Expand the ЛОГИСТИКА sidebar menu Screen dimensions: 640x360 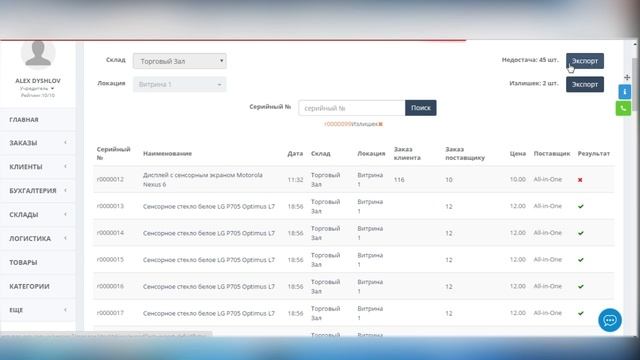coord(38,238)
